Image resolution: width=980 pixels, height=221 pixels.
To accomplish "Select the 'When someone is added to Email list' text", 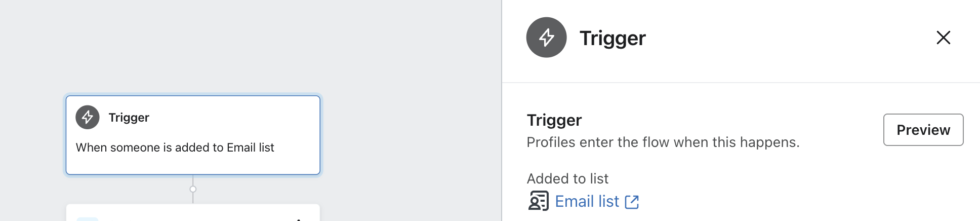I will pos(175,148).
